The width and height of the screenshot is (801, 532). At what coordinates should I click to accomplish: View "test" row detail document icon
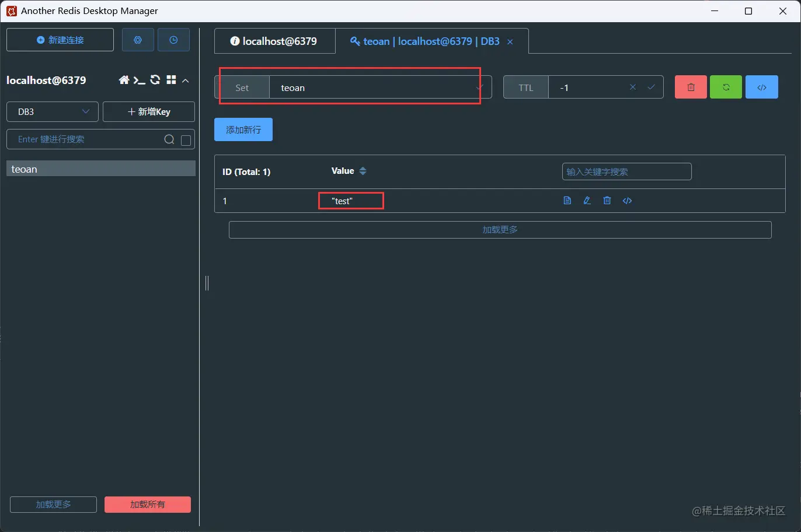567,200
